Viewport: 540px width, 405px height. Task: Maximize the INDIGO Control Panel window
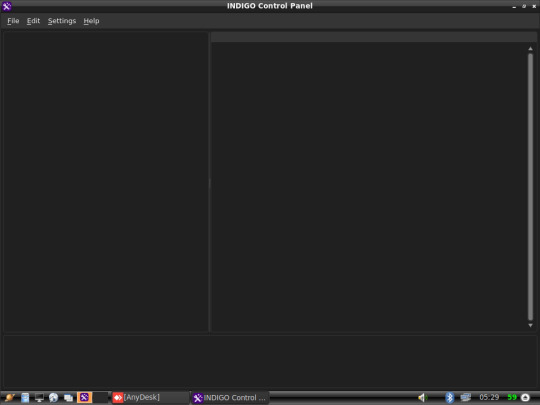[524, 6]
